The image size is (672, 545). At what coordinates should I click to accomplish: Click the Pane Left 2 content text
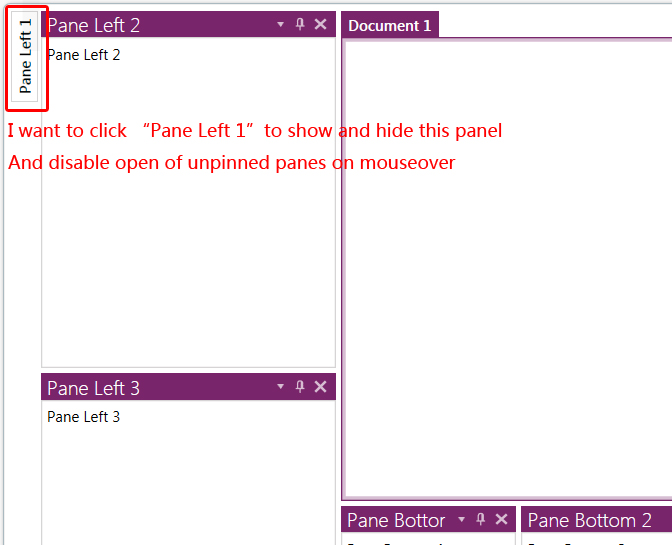(x=84, y=55)
